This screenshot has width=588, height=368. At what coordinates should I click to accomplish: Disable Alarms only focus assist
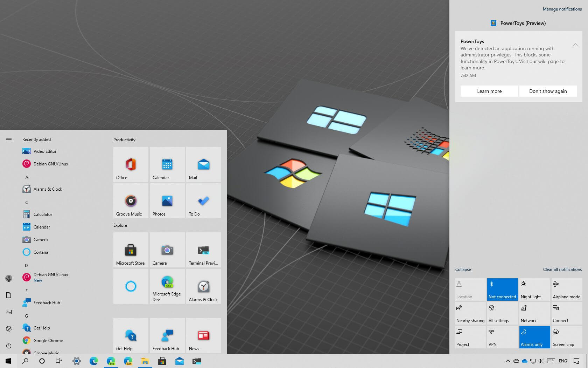[534, 337]
